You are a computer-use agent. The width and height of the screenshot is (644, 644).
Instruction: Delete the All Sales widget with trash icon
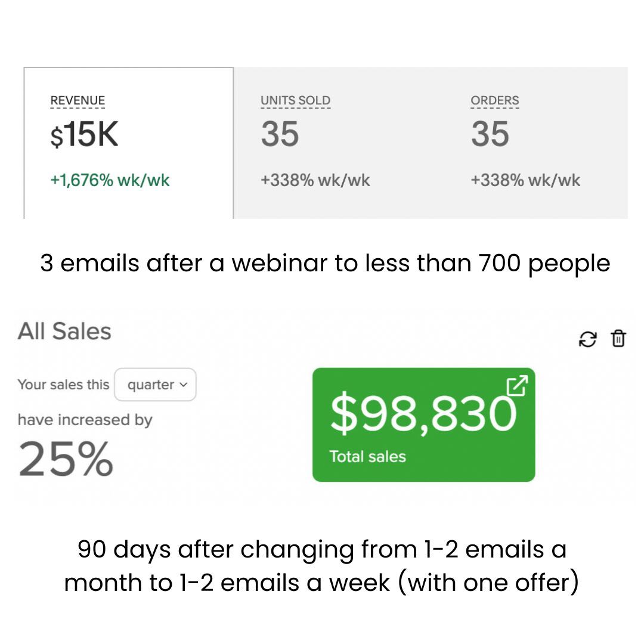[618, 339]
